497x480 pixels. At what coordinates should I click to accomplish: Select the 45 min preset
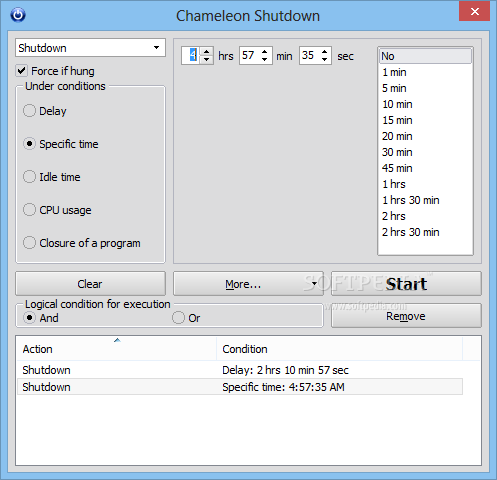tap(425, 168)
